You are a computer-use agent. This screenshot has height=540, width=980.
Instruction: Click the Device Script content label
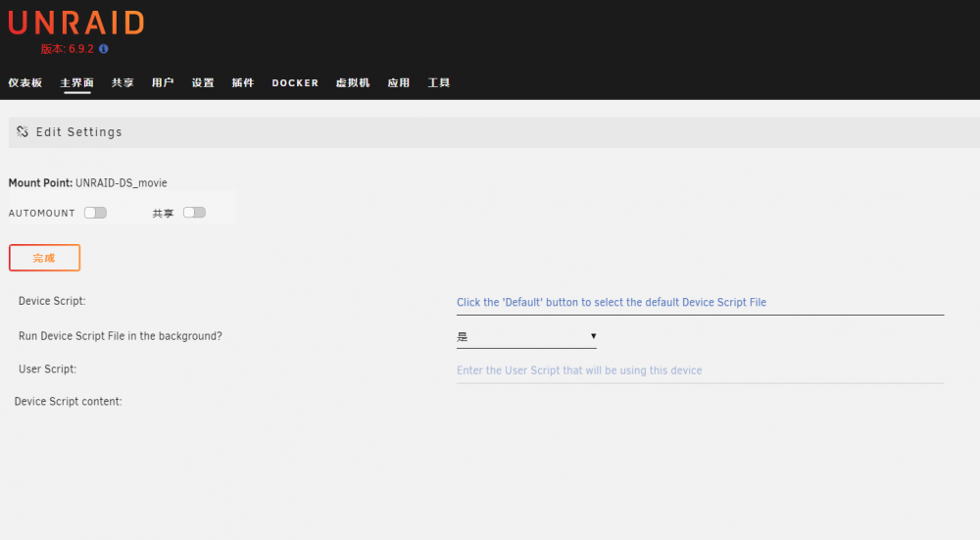69,401
